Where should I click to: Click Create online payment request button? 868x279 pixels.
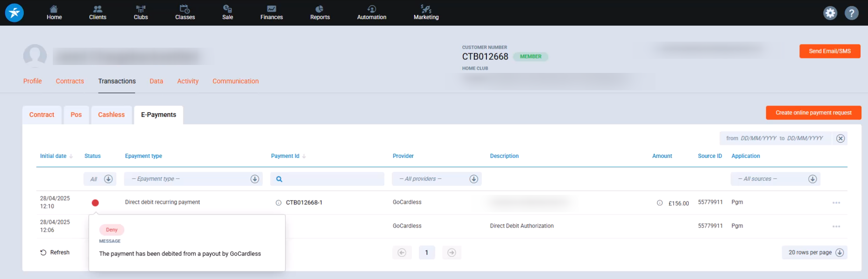pos(813,113)
